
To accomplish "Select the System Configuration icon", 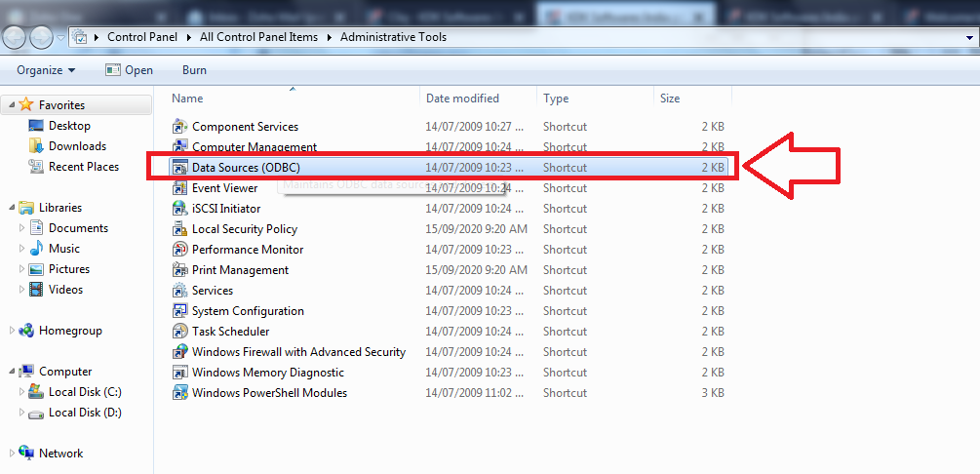I will pos(180,311).
